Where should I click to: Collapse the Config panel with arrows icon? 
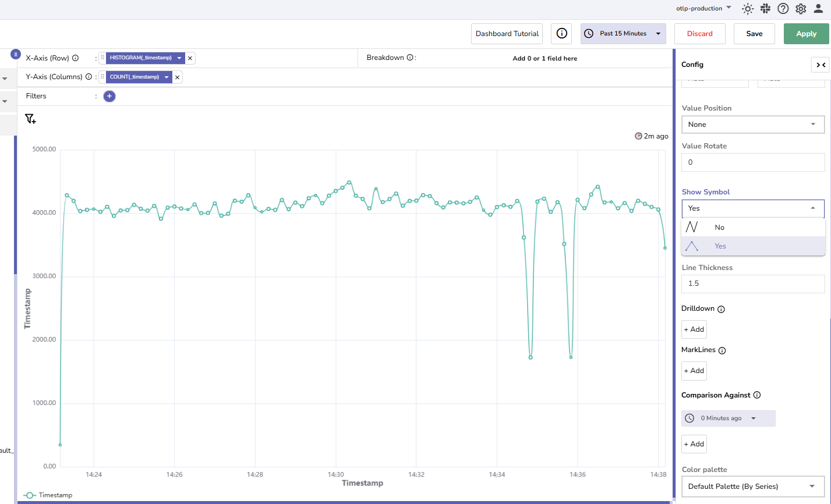[x=820, y=65]
